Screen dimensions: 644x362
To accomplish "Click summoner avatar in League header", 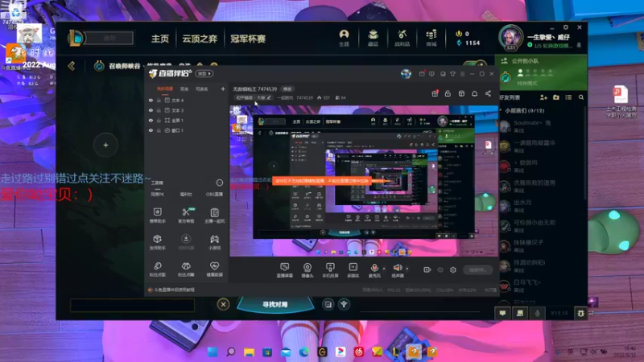I will click(x=510, y=37).
